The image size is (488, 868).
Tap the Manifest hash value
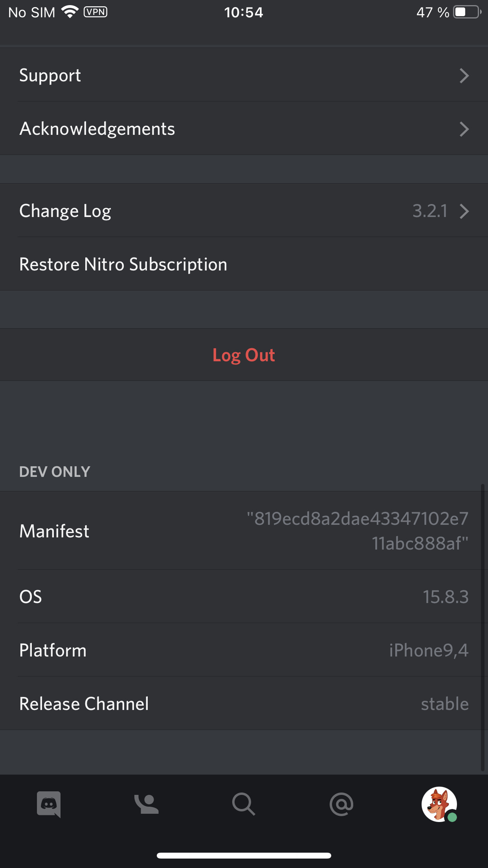[358, 531]
